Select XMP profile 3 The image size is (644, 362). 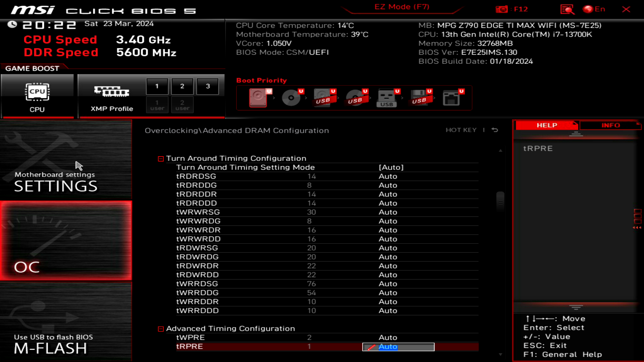[208, 86]
